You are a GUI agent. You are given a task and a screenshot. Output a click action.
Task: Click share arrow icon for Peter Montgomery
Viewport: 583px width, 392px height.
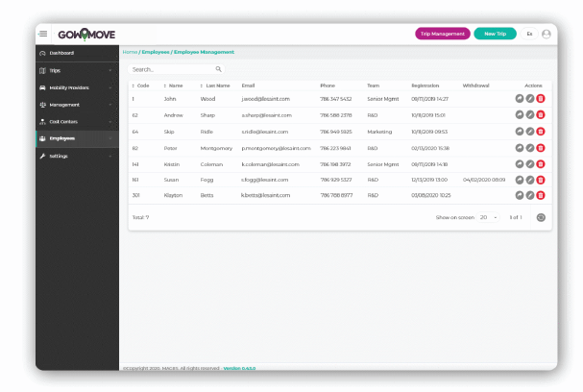[520, 147]
